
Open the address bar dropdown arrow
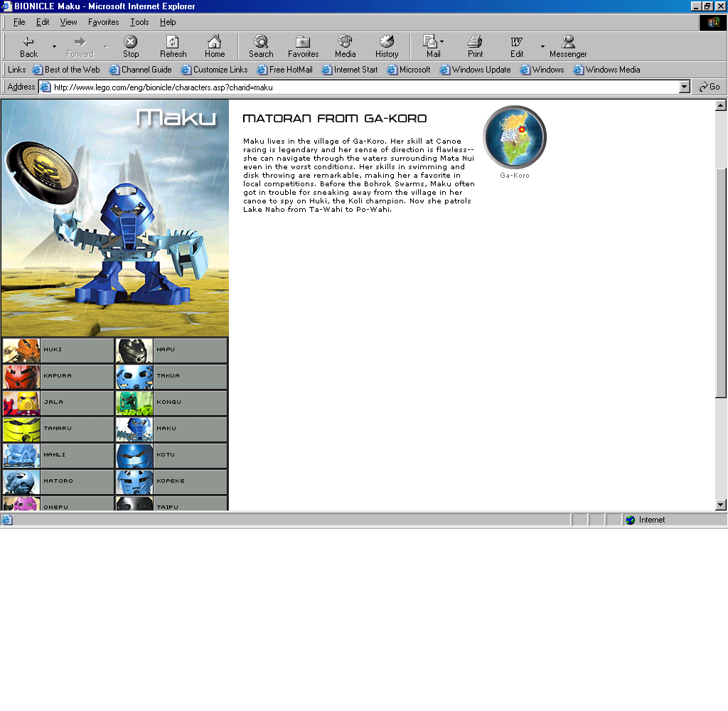[x=685, y=87]
